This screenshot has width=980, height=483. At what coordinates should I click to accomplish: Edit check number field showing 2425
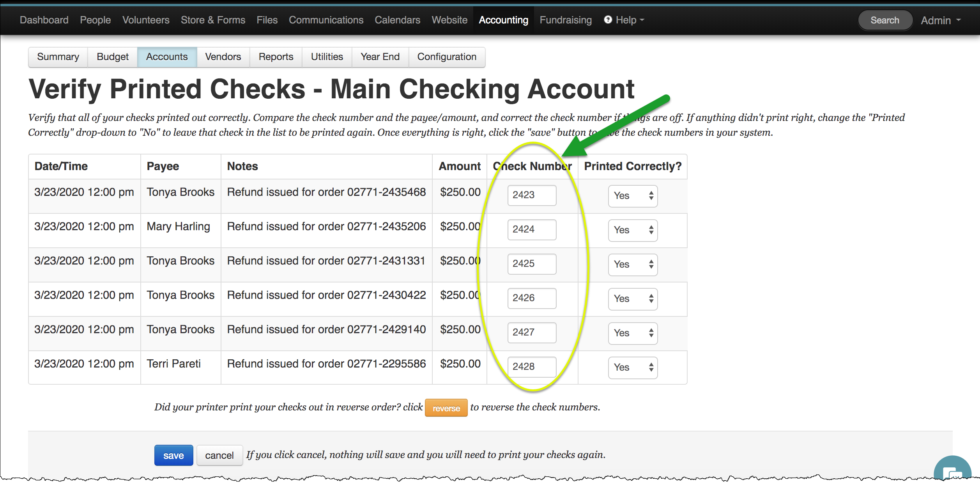(x=531, y=264)
